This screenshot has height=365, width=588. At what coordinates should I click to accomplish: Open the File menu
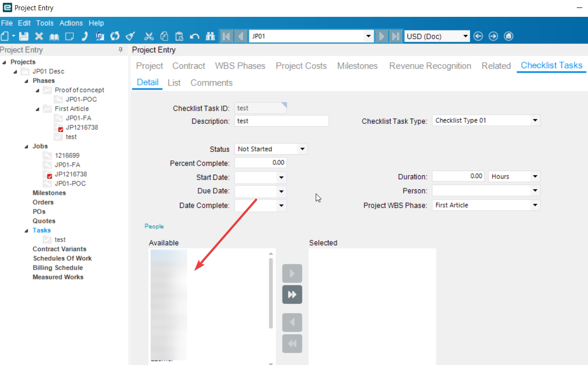7,23
